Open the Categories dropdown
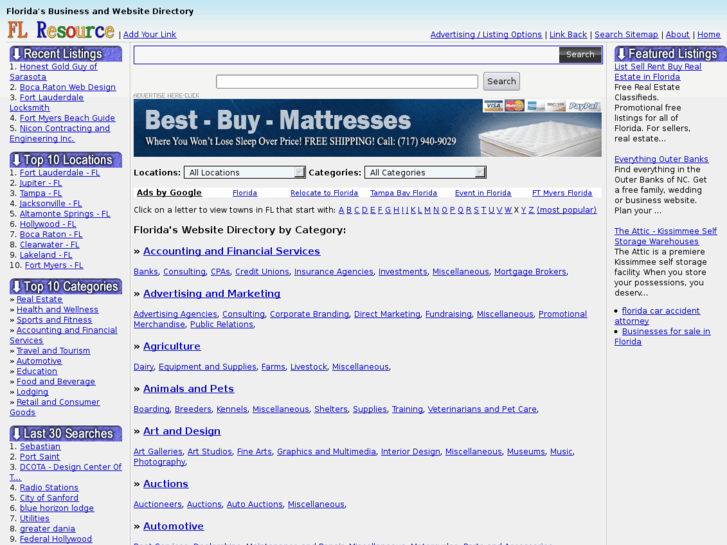This screenshot has height=545, width=727. tap(424, 173)
